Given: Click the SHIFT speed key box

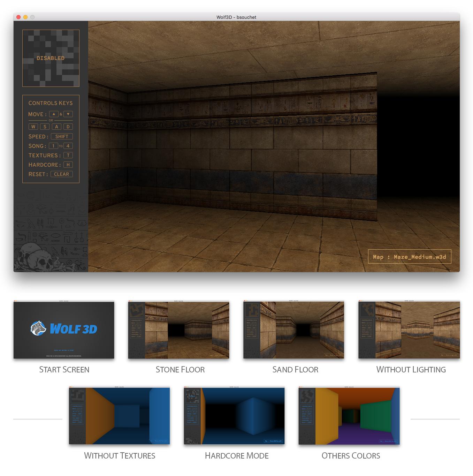Looking at the screenshot, I should pyautogui.click(x=62, y=136).
